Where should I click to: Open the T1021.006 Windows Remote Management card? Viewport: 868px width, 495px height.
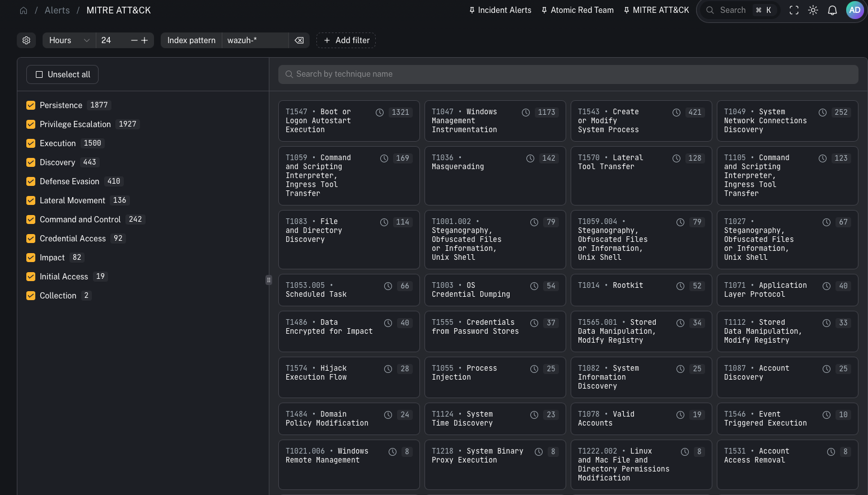pos(349,465)
